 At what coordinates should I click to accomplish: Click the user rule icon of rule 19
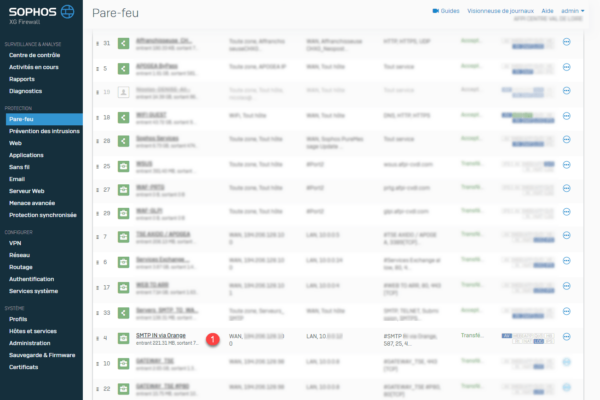click(x=123, y=92)
